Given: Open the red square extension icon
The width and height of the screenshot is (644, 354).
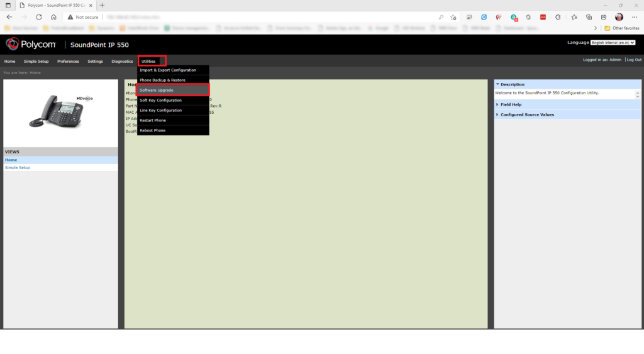Looking at the screenshot, I should tap(543, 17).
